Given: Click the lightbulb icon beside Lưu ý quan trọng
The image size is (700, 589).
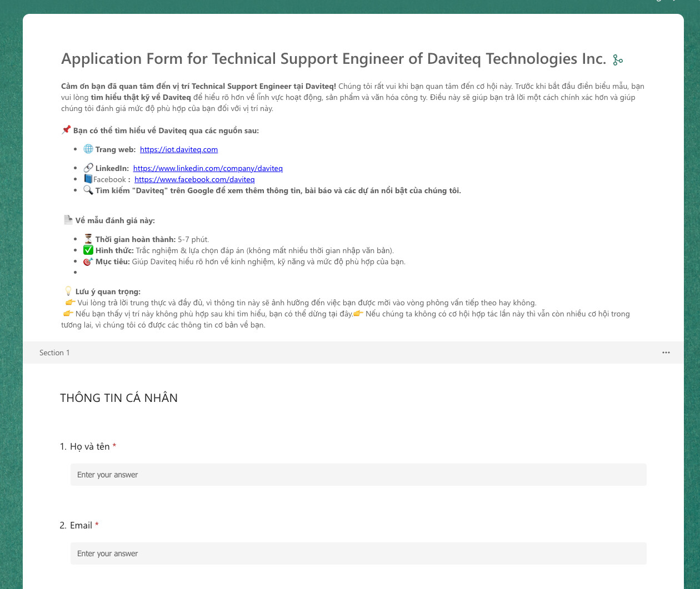Looking at the screenshot, I should 68,291.
